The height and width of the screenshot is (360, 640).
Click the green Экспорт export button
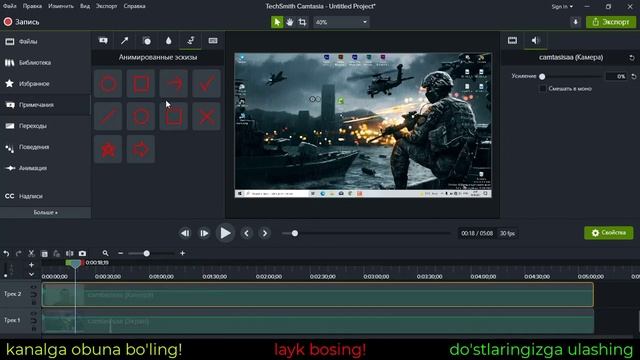coord(611,22)
